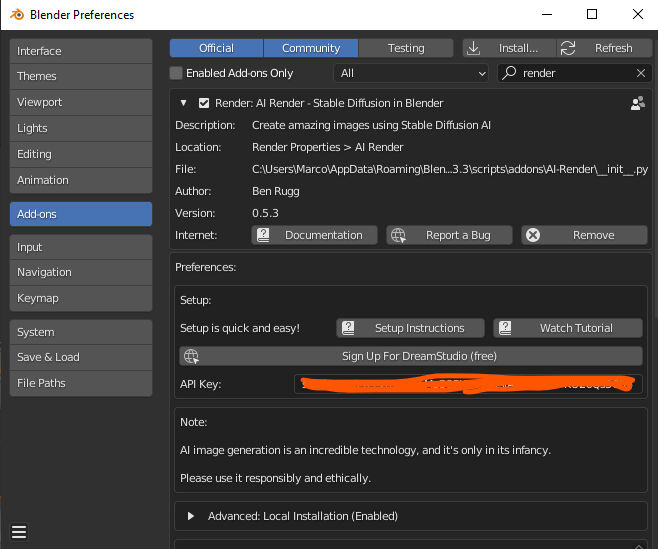The image size is (658, 549).
Task: Click the download arrow icon beside Install
Action: (473, 48)
